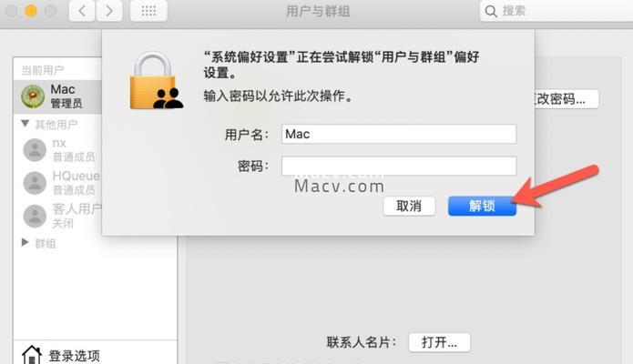Expand the 群组 section

pos(25,242)
